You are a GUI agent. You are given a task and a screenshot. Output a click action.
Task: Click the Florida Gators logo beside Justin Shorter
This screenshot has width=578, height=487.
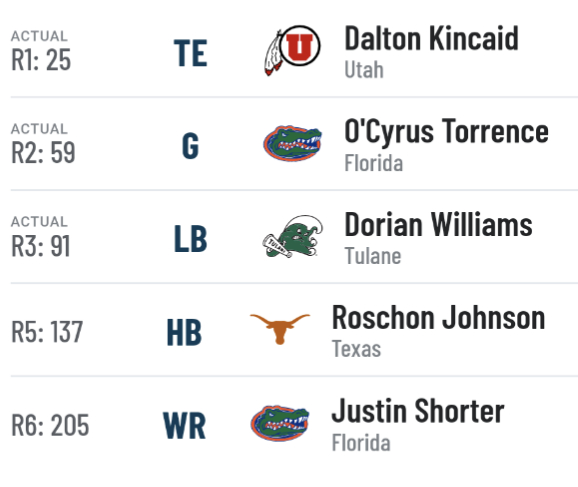click(x=280, y=423)
